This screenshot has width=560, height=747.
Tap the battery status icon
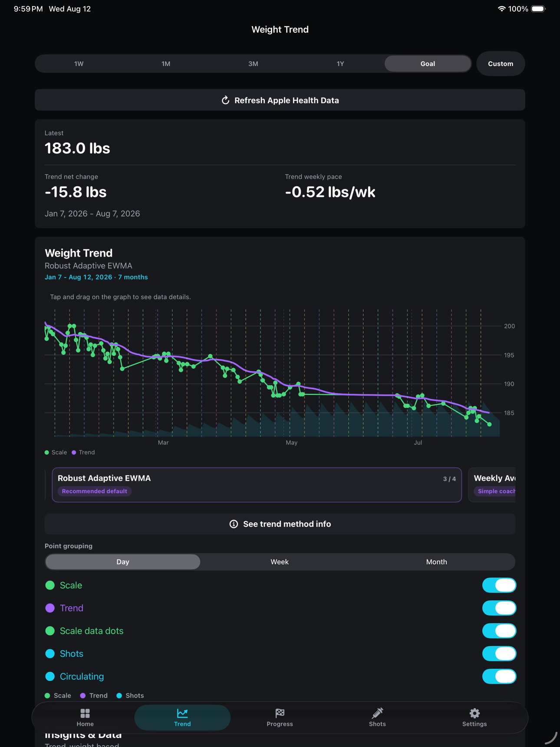pyautogui.click(x=538, y=9)
